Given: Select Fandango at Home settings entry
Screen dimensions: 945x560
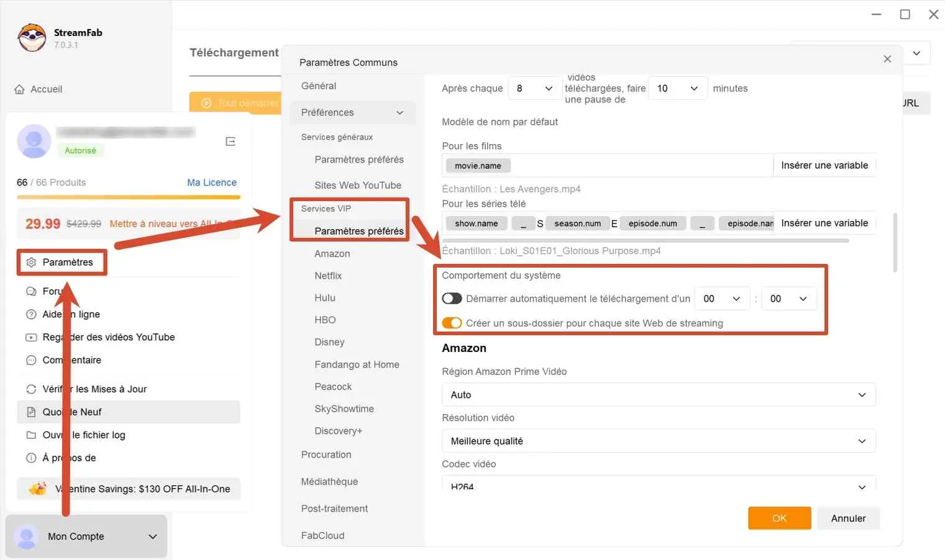Looking at the screenshot, I should point(357,364).
